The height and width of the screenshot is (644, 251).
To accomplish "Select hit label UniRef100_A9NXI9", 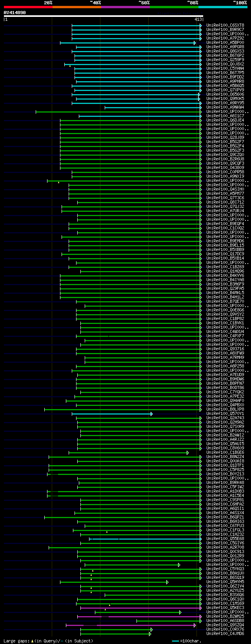I will click(225, 176).
